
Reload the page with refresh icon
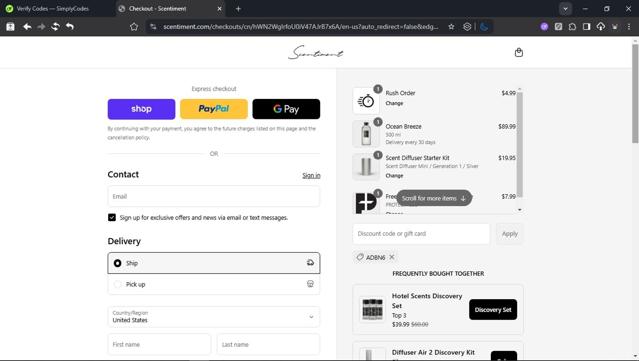click(55, 26)
